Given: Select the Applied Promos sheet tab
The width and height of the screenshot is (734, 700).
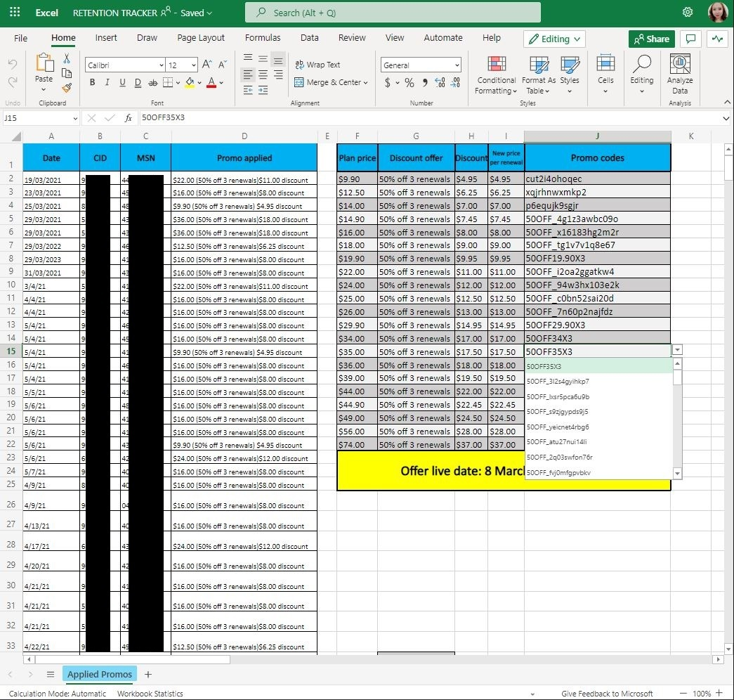Looking at the screenshot, I should (99, 674).
